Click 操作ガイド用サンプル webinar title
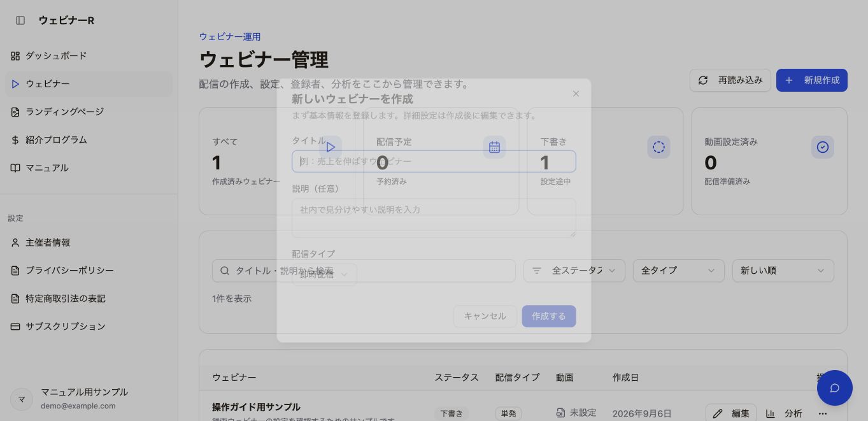This screenshot has width=868, height=421. click(256, 407)
